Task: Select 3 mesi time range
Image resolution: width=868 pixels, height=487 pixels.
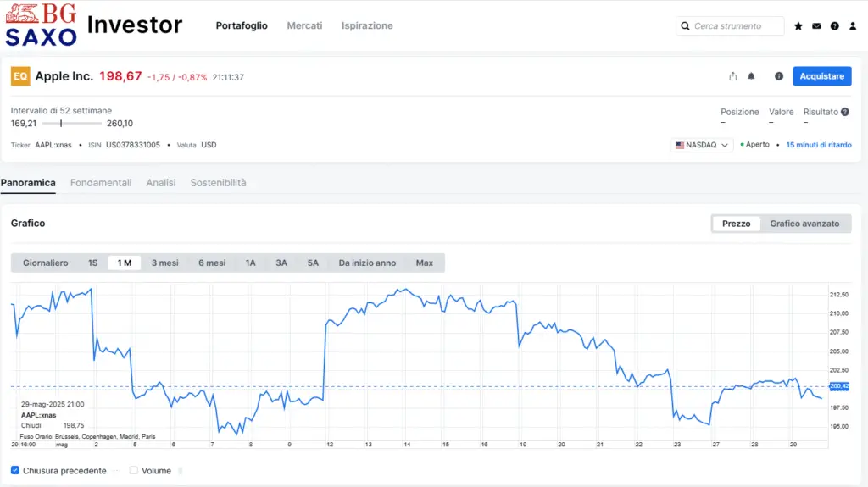Action: coord(165,263)
